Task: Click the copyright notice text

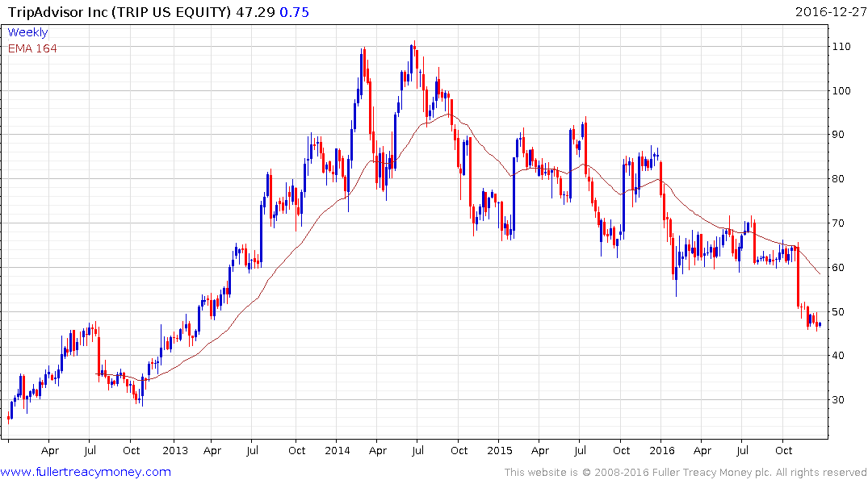Action: (686, 473)
